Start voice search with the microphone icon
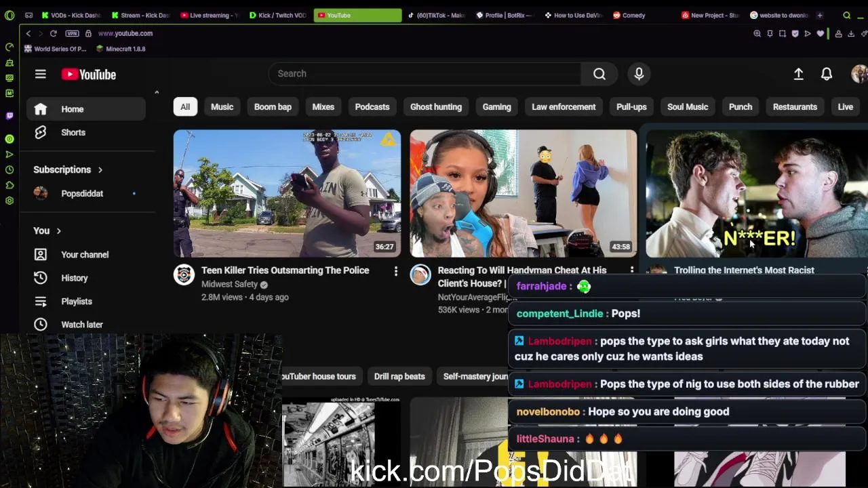Viewport: 868px width, 488px height. 639,74
